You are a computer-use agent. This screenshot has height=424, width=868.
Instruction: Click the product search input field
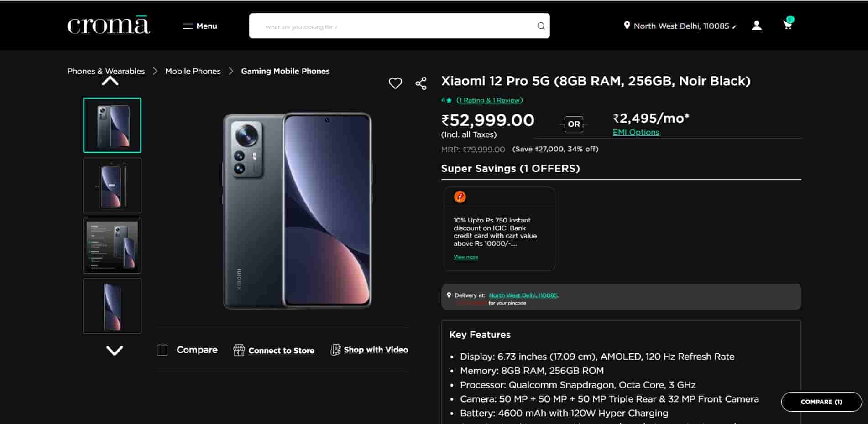(x=392, y=26)
